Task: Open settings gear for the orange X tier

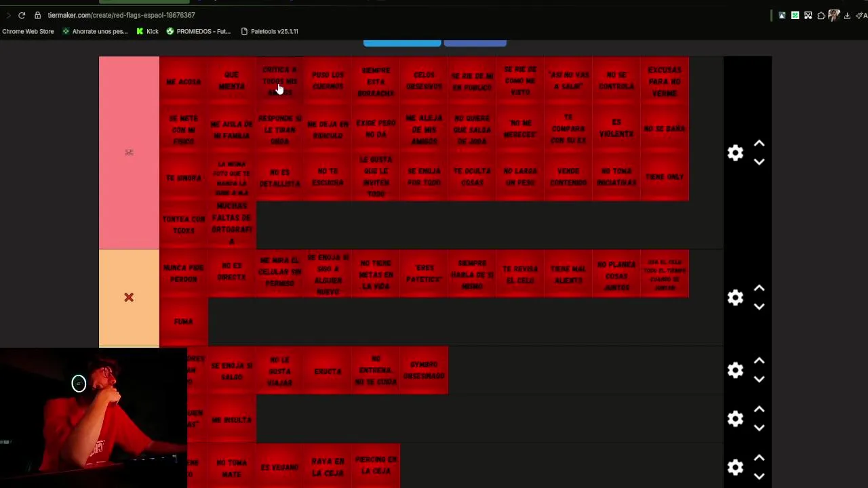Action: (x=735, y=298)
